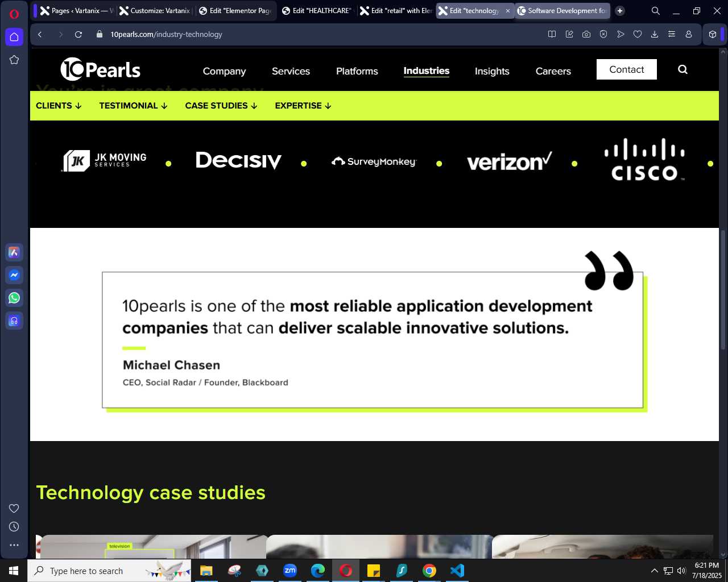The image size is (728, 582).
Task: Click the JK Moving Services logo
Action: (x=104, y=161)
